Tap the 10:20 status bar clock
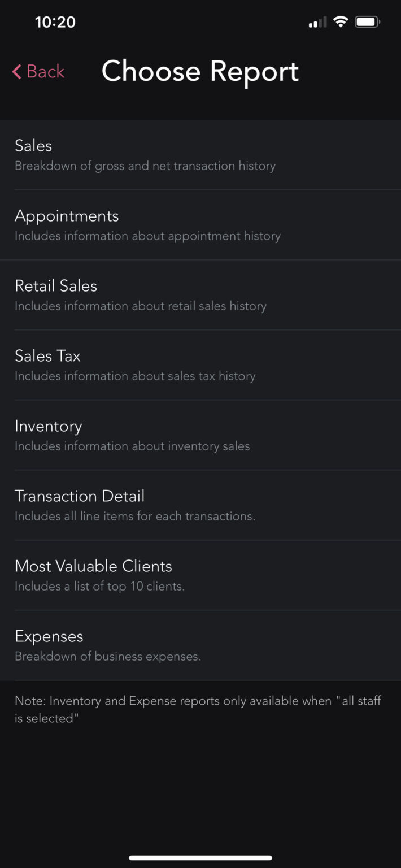401x868 pixels. (x=55, y=22)
